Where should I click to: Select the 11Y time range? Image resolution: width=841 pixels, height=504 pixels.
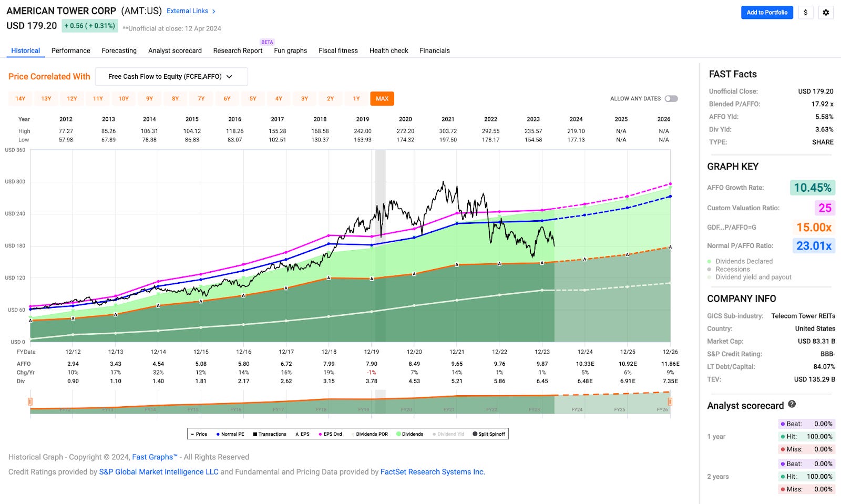click(98, 99)
